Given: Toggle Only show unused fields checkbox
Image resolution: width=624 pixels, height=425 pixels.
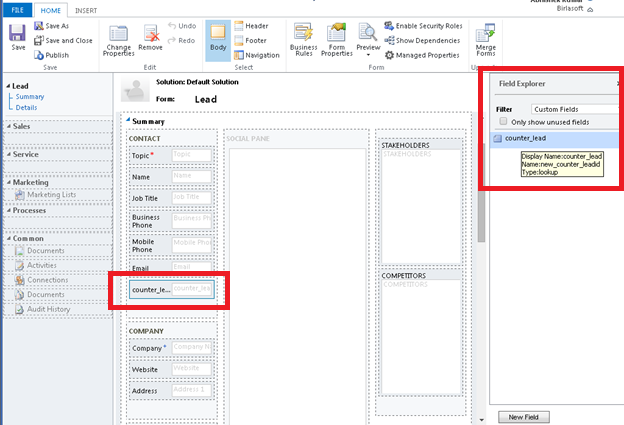Looking at the screenshot, I should (x=503, y=121).
